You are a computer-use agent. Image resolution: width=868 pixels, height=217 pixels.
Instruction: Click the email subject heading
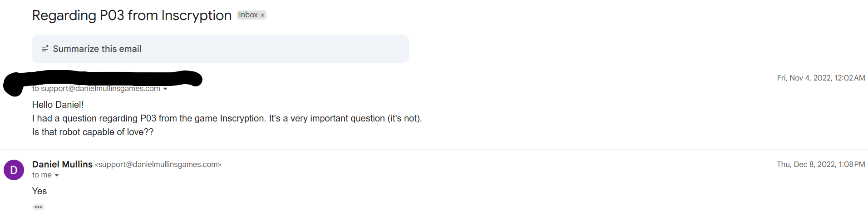point(132,15)
